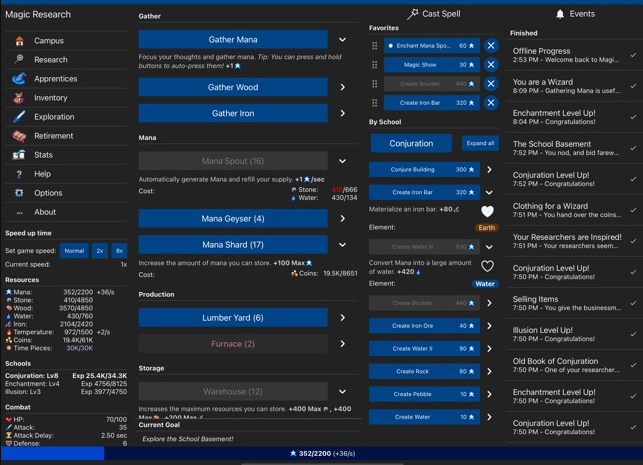This screenshot has width=643, height=465.
Task: Cast Create Iron Ore spell
Action: [424, 326]
